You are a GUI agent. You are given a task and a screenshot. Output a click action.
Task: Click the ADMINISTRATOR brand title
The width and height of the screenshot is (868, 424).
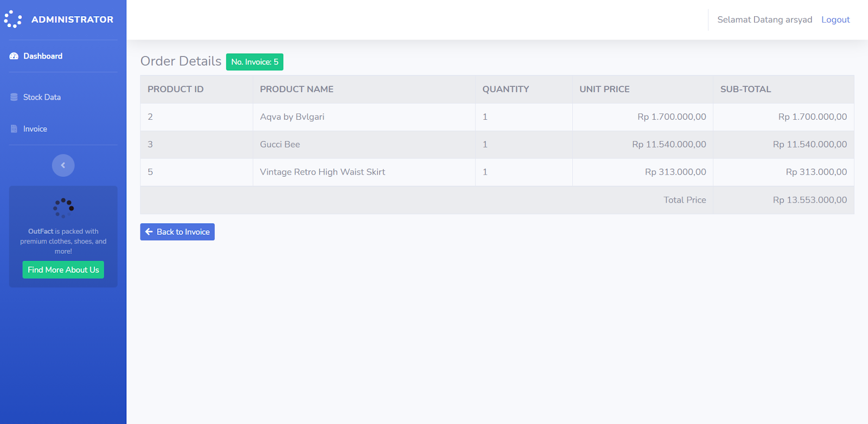pos(73,20)
